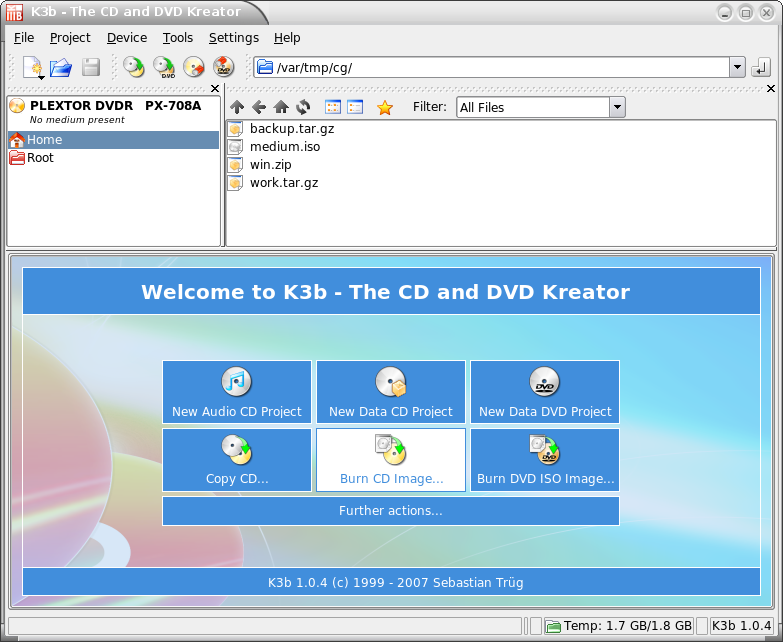Click the K3b logo in the title bar
This screenshot has height=642, width=783.
[x=14, y=12]
